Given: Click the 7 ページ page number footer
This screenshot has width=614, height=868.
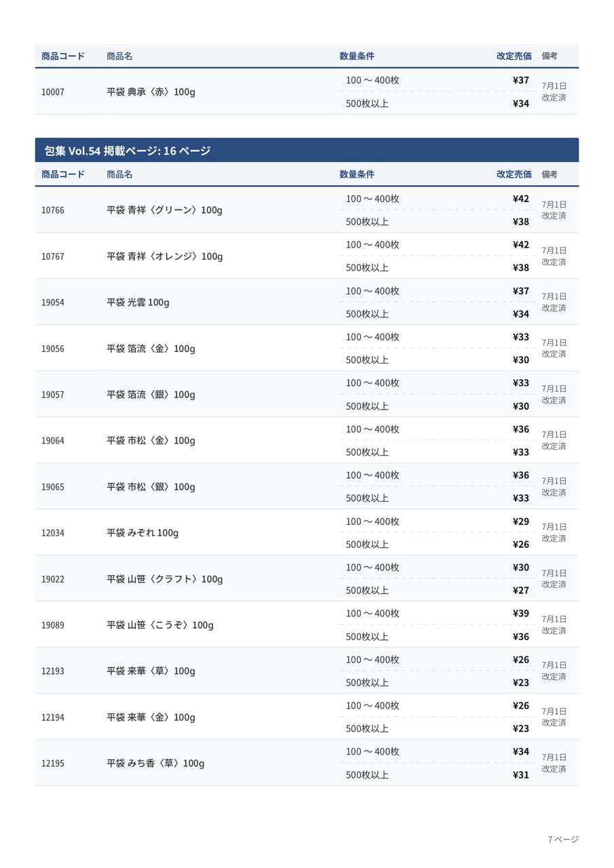Looking at the screenshot, I should coord(563,840).
